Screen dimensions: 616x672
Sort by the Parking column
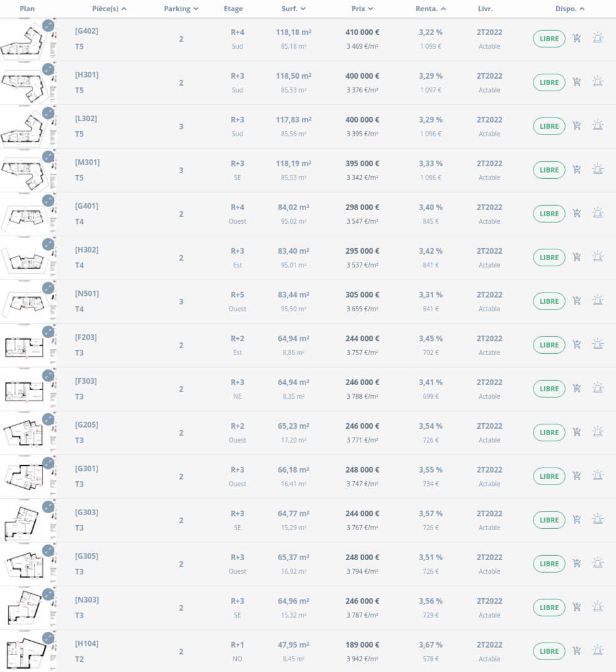pyautogui.click(x=181, y=9)
